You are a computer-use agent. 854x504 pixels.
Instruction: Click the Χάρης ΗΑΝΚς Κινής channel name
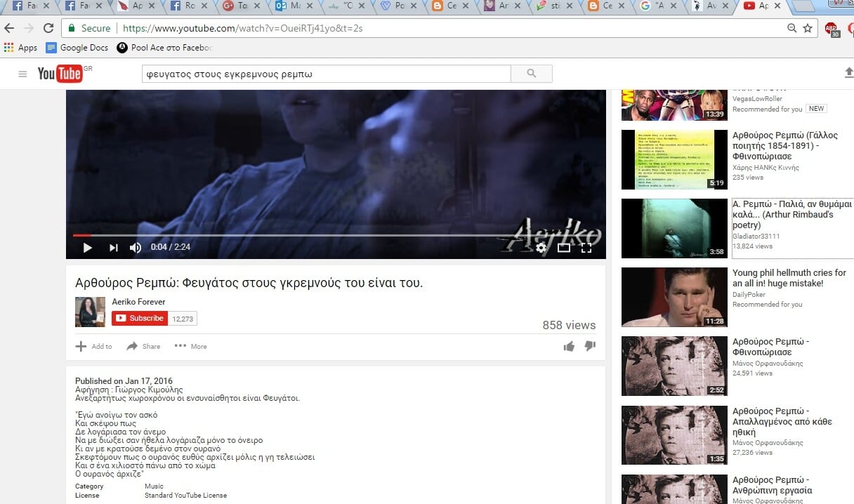click(766, 168)
